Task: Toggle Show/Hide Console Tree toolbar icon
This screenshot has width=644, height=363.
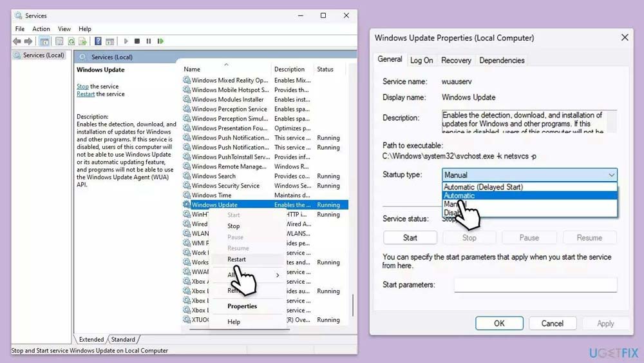Action: [x=44, y=41]
